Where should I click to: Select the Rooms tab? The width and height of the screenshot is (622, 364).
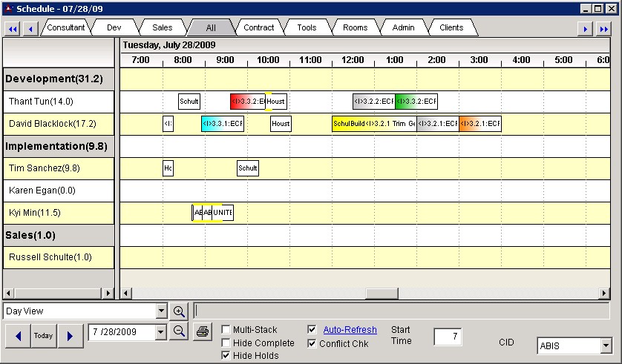355,27
